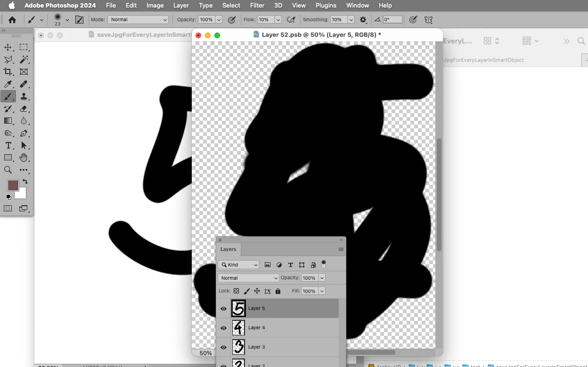
Task: Open Flow percentage dropdown arrow
Action: [x=278, y=20]
